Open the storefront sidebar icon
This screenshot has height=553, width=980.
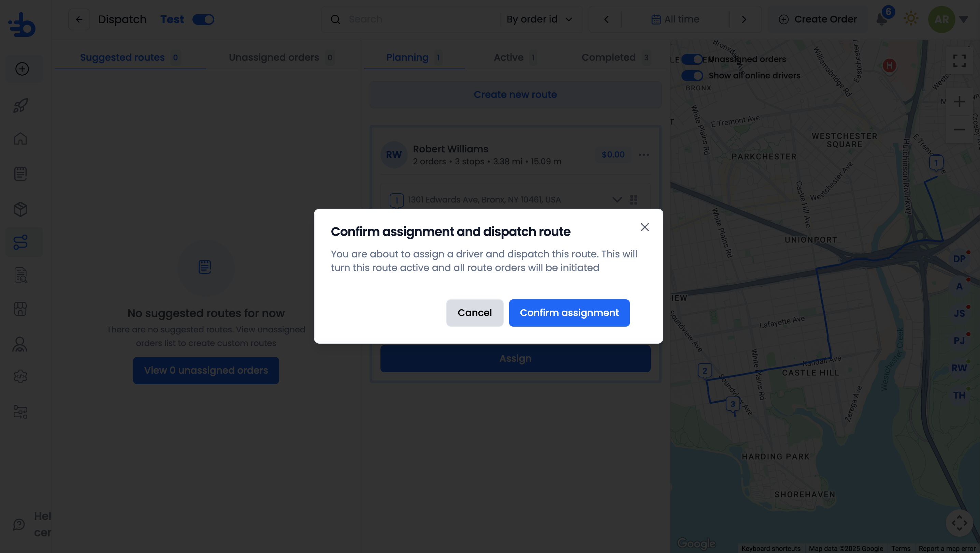20,309
